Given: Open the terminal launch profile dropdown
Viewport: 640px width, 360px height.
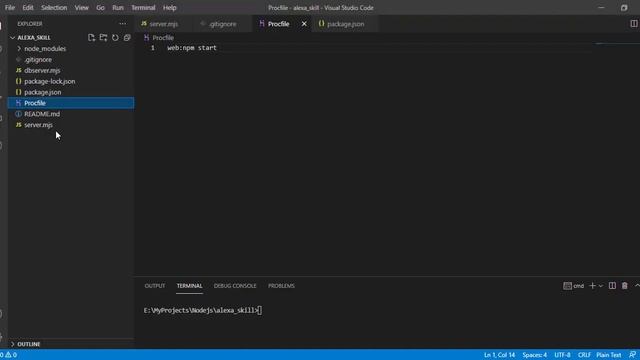Looking at the screenshot, I should 600,286.
